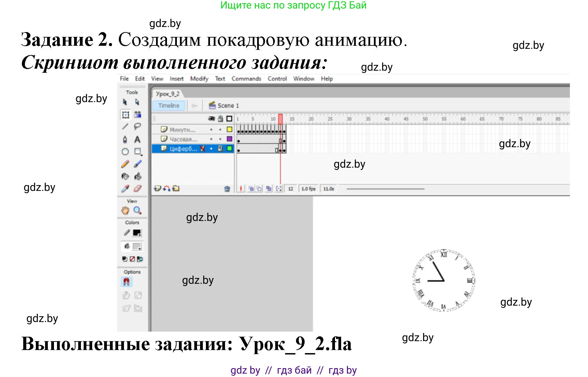Insert a new layer with Add Layer icon
The image size is (588, 377).
pyautogui.click(x=157, y=188)
